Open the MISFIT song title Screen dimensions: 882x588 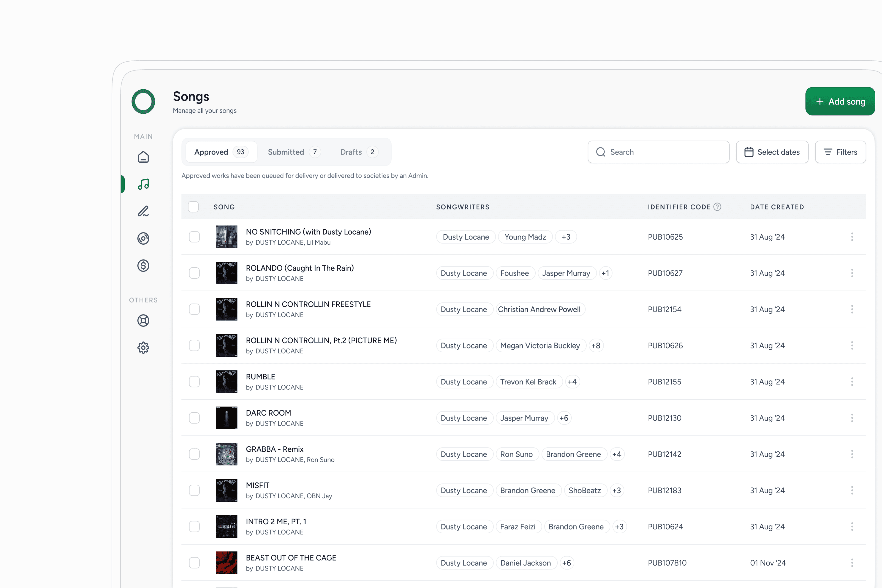point(258,485)
